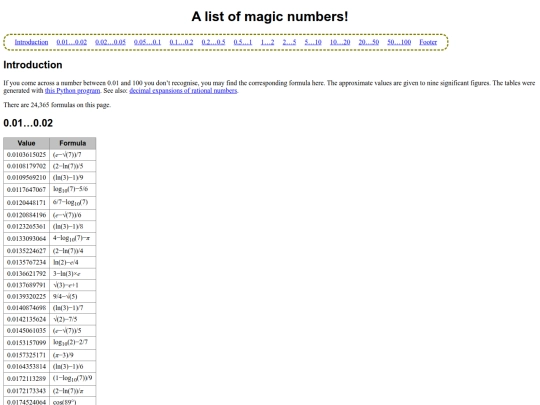Select value cell 0.0133093064
The height and width of the screenshot is (405, 540).
pos(27,238)
